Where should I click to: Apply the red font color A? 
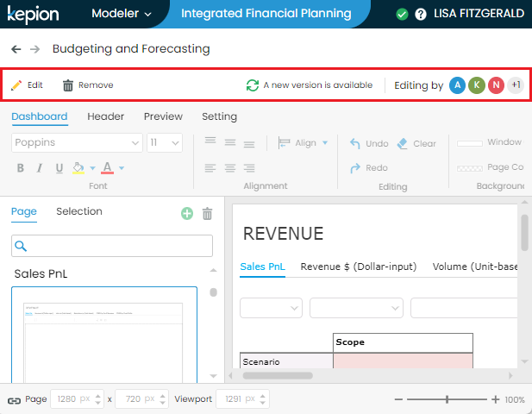[x=107, y=168]
